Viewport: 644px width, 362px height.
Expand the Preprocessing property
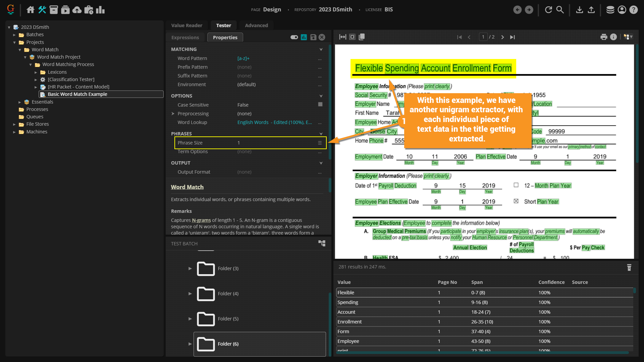pos(173,114)
